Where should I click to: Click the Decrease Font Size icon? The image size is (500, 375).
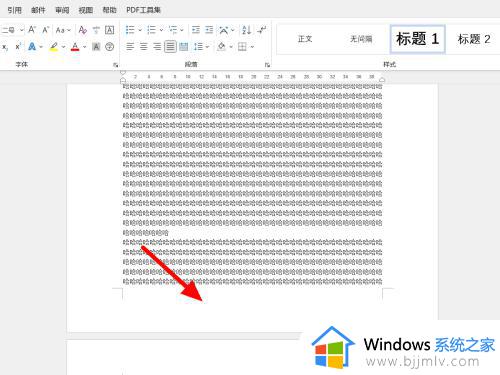(x=46, y=30)
